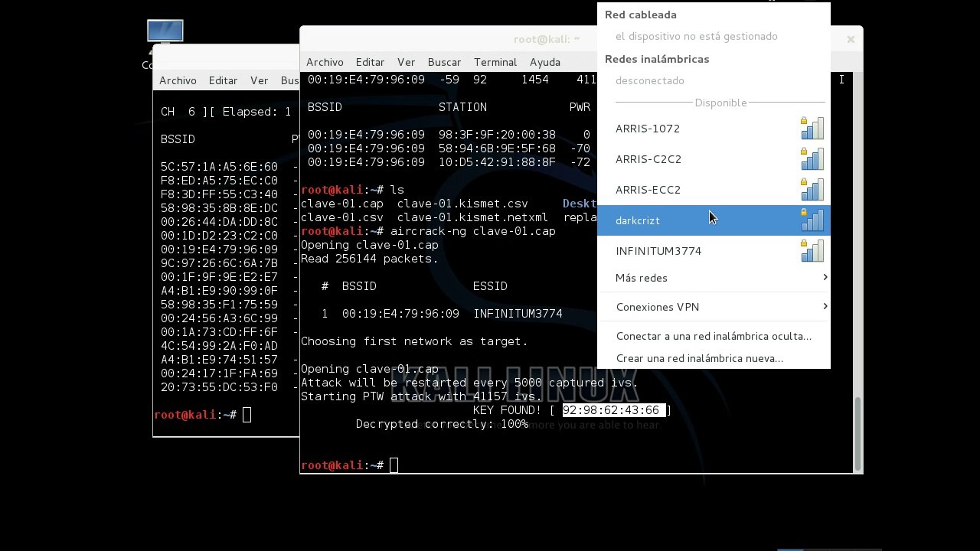Viewport: 980px width, 551px height.
Task: Select the darkcrizt wireless network
Action: click(x=714, y=220)
